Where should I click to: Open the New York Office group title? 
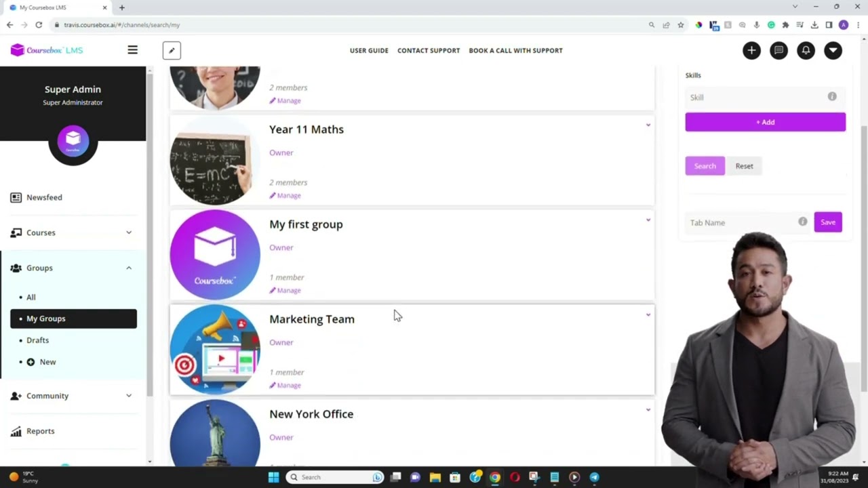pos(311,414)
